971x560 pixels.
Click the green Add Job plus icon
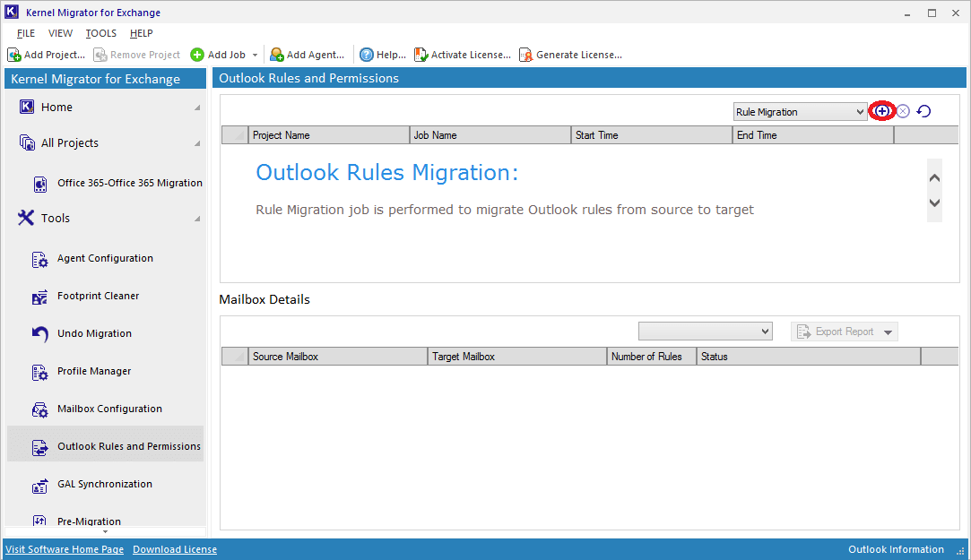[x=197, y=55]
